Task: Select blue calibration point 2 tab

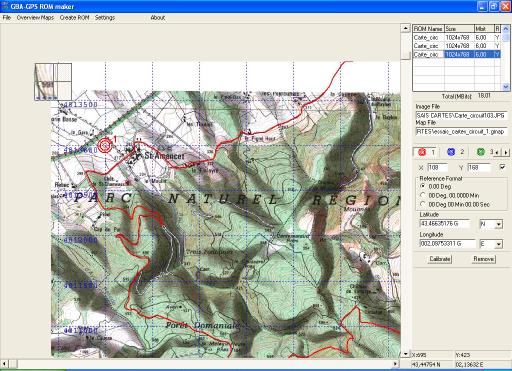Action: coord(455,152)
